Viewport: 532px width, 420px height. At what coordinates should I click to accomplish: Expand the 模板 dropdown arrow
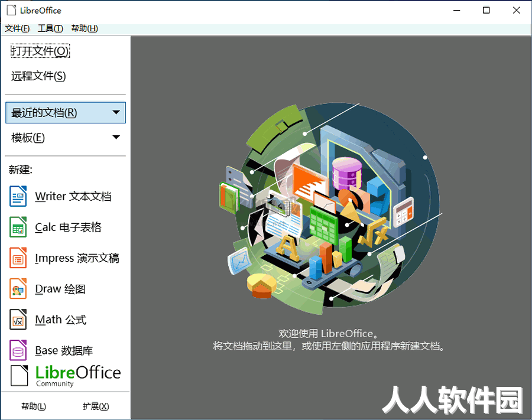pos(116,137)
